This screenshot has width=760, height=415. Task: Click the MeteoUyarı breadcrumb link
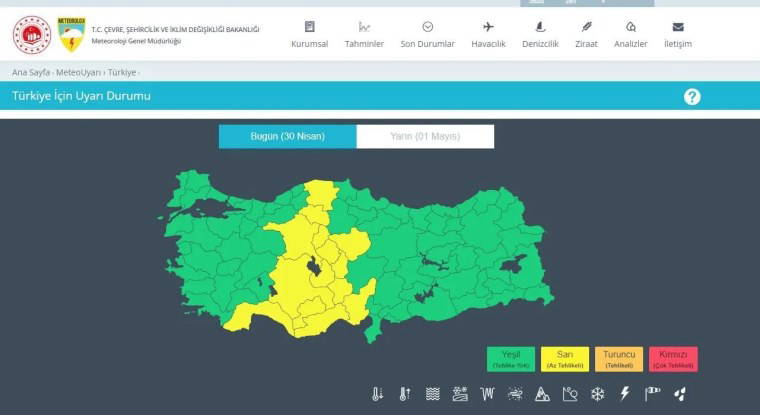point(78,73)
